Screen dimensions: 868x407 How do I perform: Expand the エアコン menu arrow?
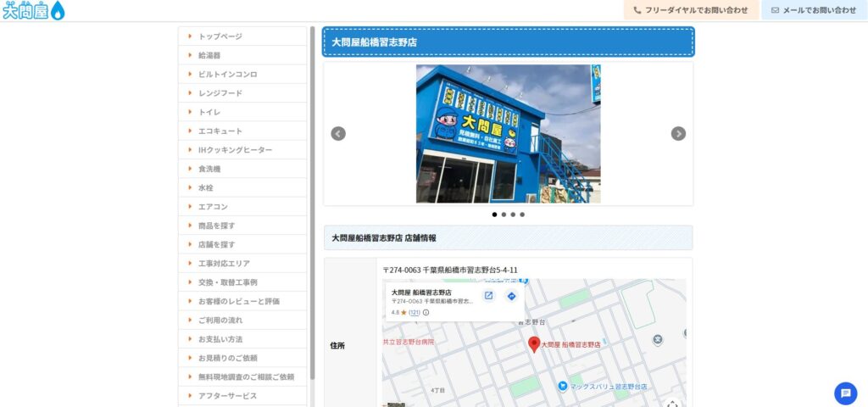190,206
